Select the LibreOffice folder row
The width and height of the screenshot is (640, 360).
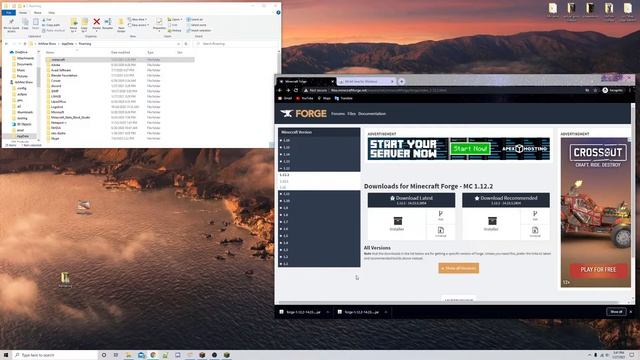click(x=120, y=102)
